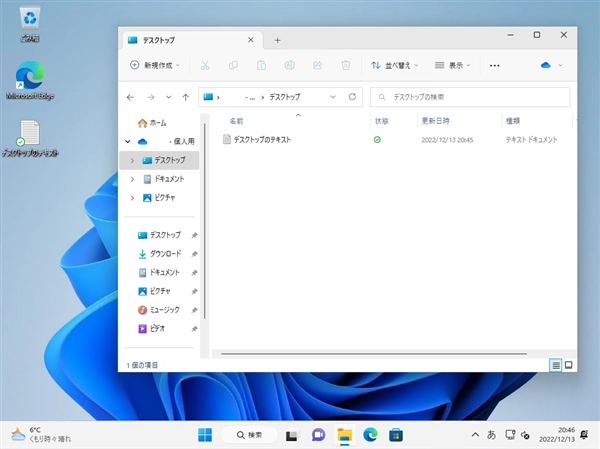Go forward with the right arrow
The image size is (600, 449).
(151, 97)
